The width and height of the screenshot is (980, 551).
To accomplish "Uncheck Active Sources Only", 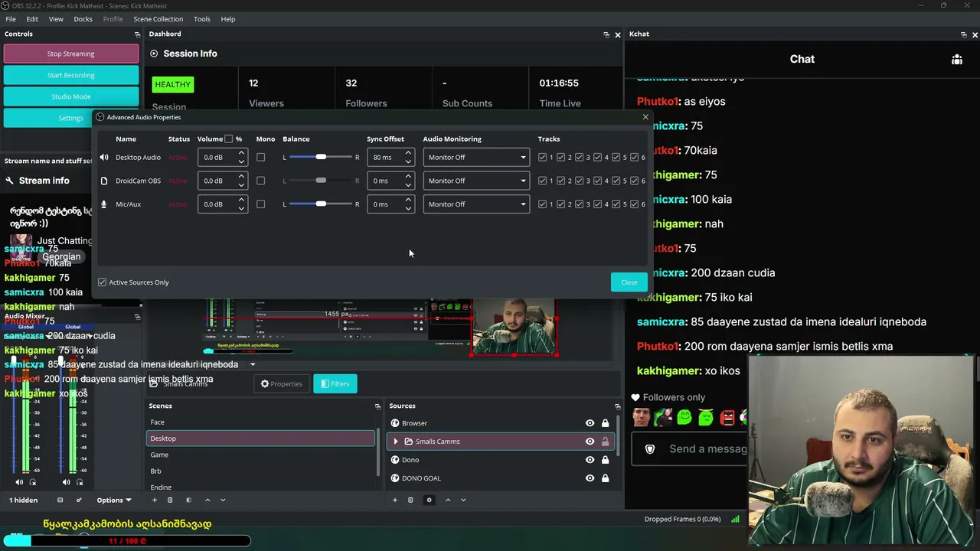I will [x=102, y=282].
